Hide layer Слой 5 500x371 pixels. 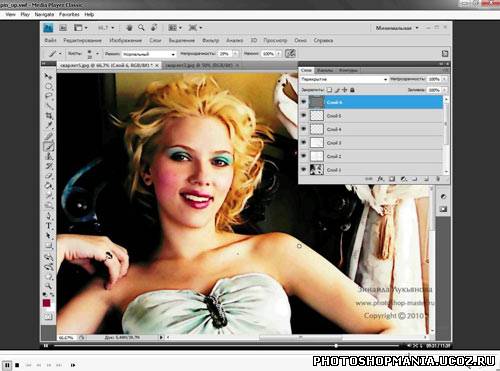click(x=304, y=115)
